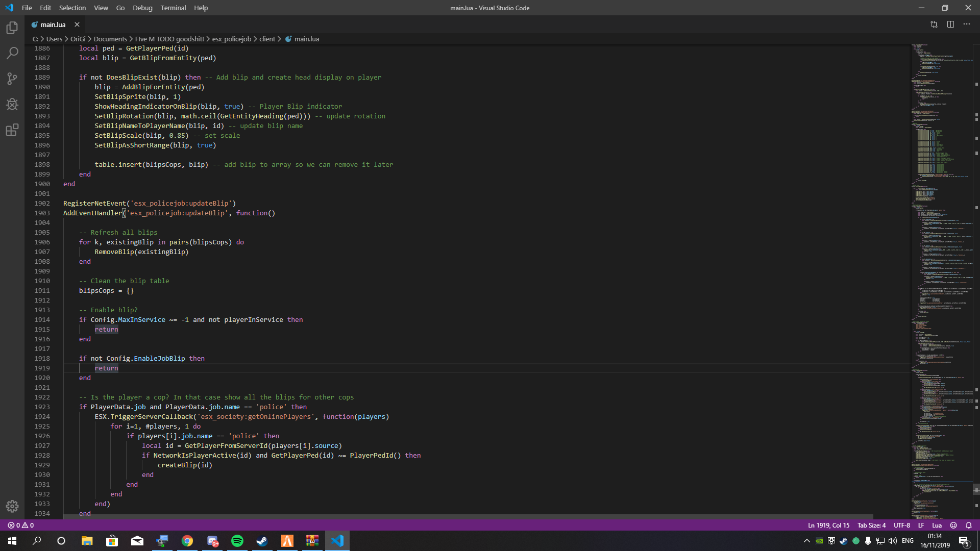Open Spotify from the taskbar
Viewport: 980px width, 551px height.
(x=237, y=541)
